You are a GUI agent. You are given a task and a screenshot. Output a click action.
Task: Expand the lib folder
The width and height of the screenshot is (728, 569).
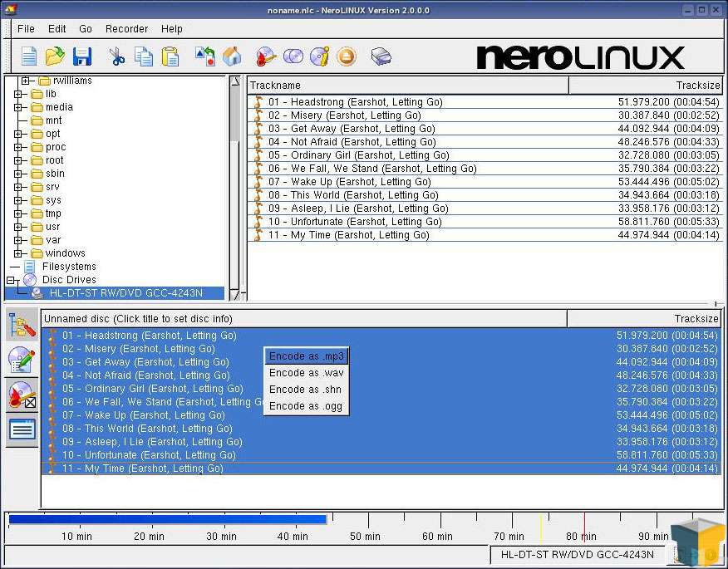coord(17,94)
